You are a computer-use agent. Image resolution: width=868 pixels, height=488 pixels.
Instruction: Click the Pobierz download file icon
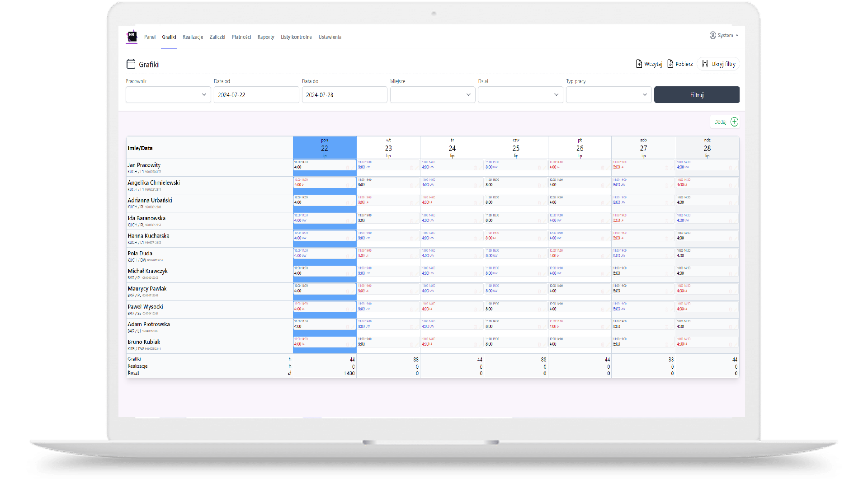[670, 64]
